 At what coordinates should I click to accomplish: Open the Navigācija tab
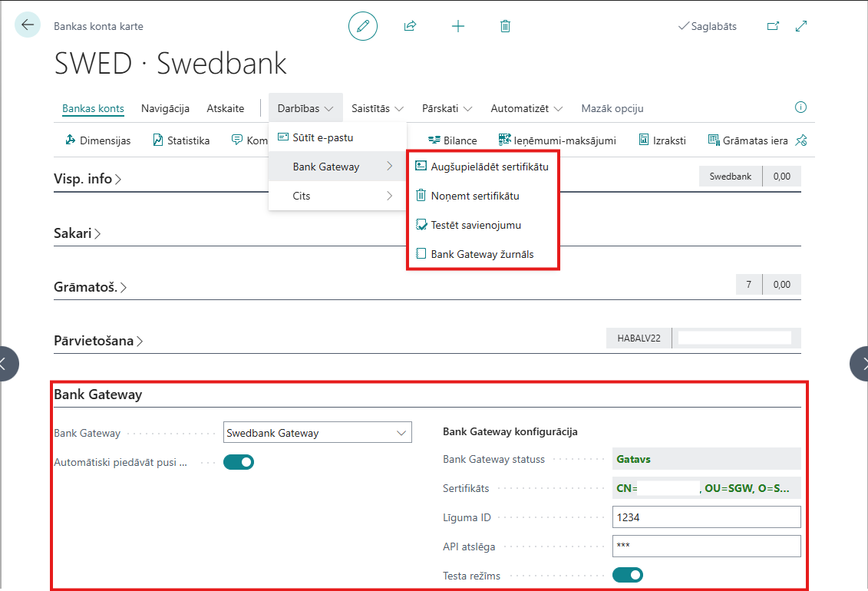(165, 108)
